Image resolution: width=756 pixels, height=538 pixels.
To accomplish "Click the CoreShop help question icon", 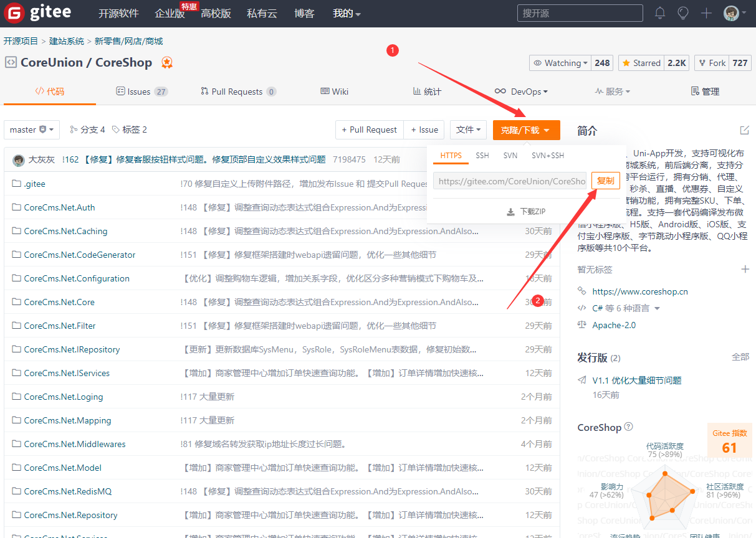I will coord(628,427).
